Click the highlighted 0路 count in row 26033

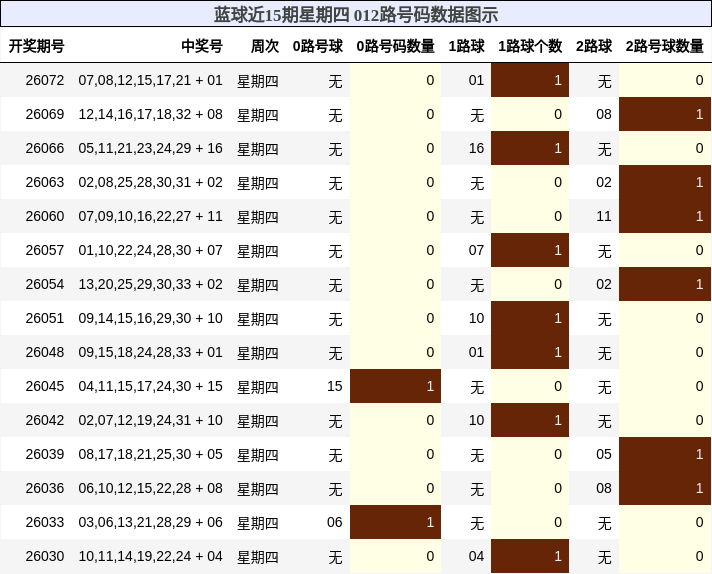(x=396, y=522)
